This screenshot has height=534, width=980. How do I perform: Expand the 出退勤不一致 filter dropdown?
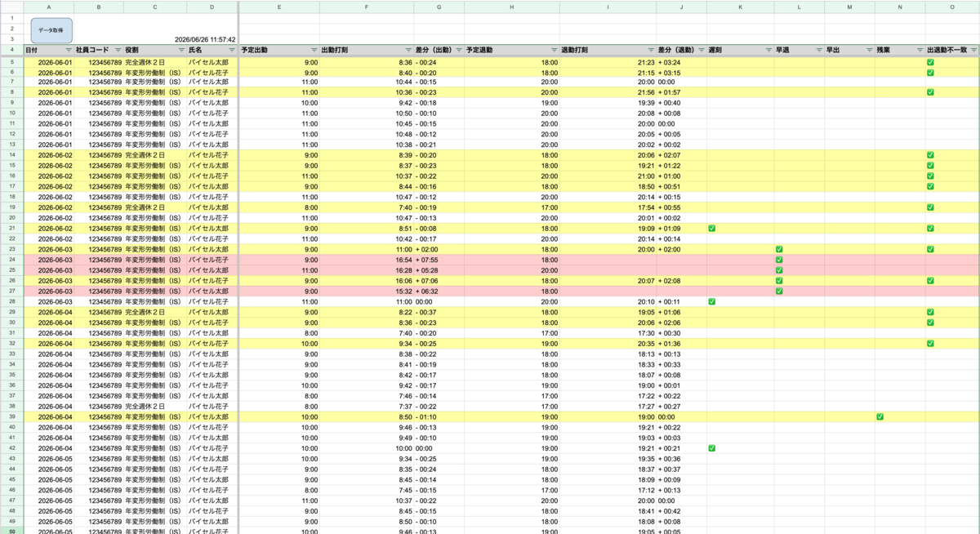[x=973, y=50]
